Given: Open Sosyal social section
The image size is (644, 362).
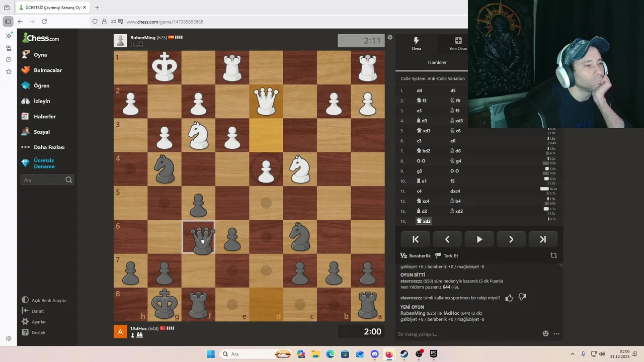Looking at the screenshot, I should [41, 132].
